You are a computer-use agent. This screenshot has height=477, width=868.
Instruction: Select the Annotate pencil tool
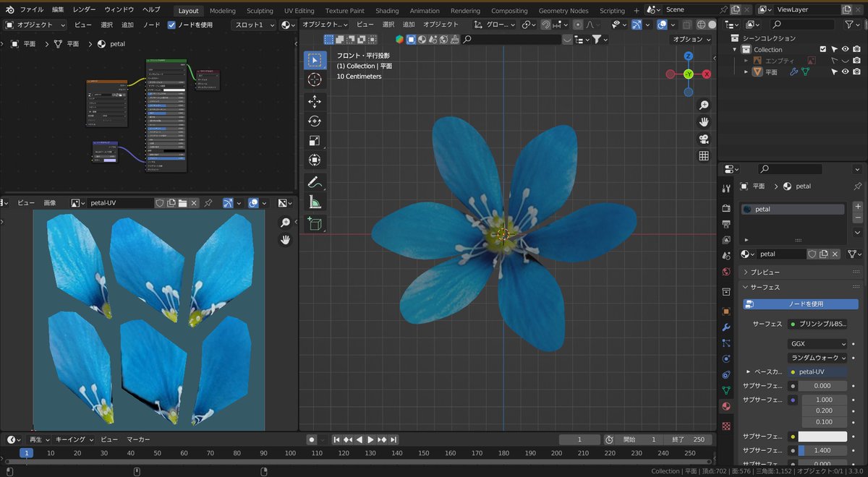(315, 182)
